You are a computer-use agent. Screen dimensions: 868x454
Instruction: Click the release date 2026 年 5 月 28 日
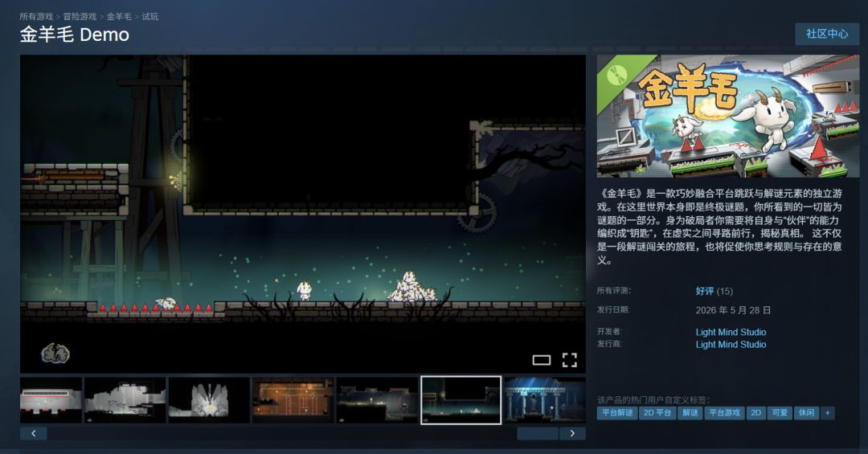[733, 310]
